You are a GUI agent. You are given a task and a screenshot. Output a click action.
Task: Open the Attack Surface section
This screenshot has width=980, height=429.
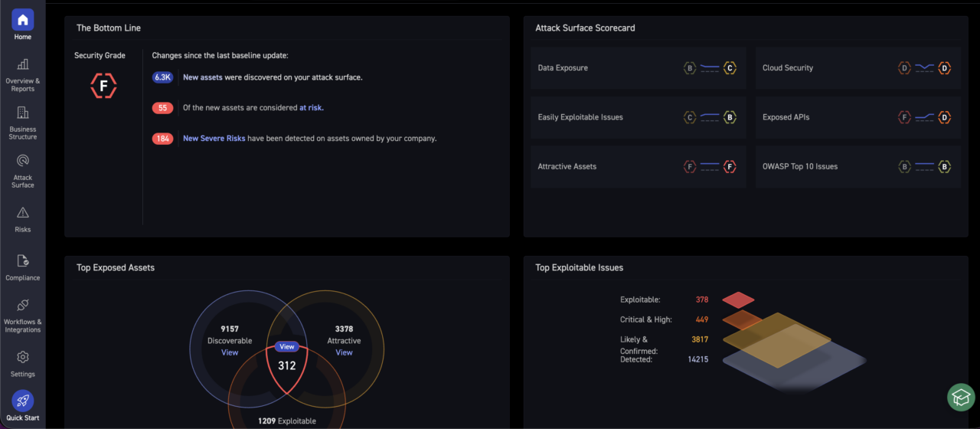(22, 162)
